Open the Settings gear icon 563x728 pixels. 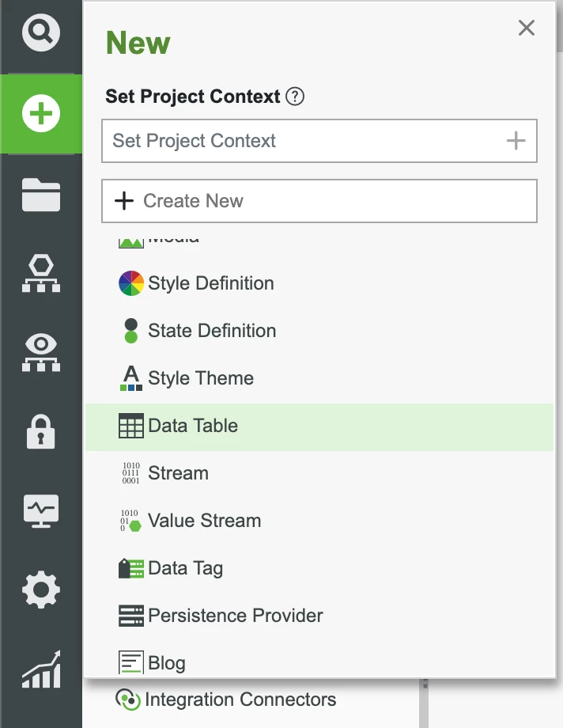coord(40,589)
